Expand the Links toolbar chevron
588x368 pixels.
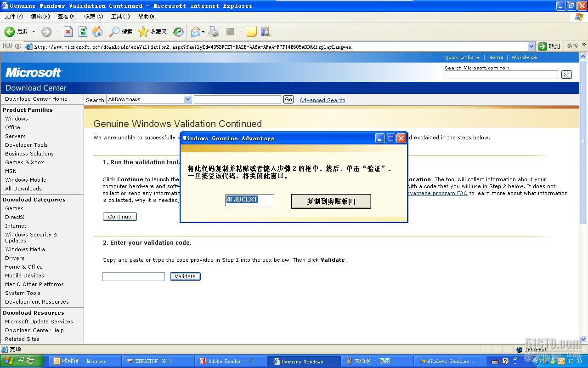coord(584,45)
